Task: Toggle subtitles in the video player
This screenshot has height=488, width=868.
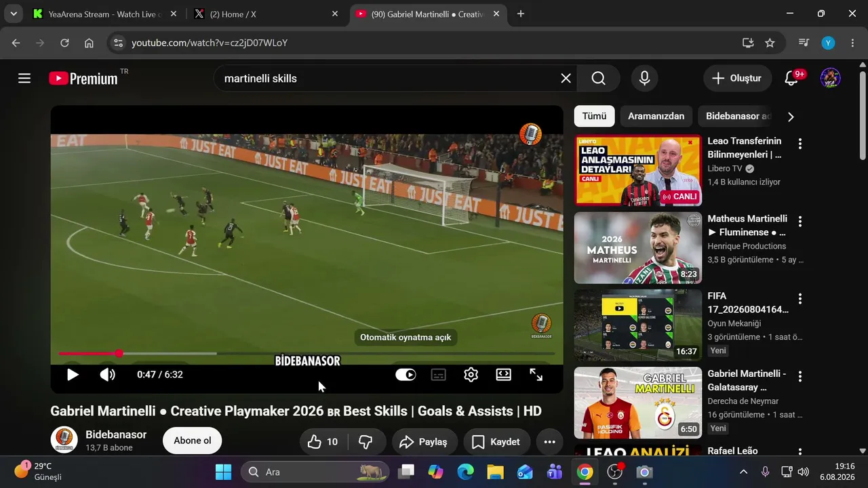Action: 439,375
